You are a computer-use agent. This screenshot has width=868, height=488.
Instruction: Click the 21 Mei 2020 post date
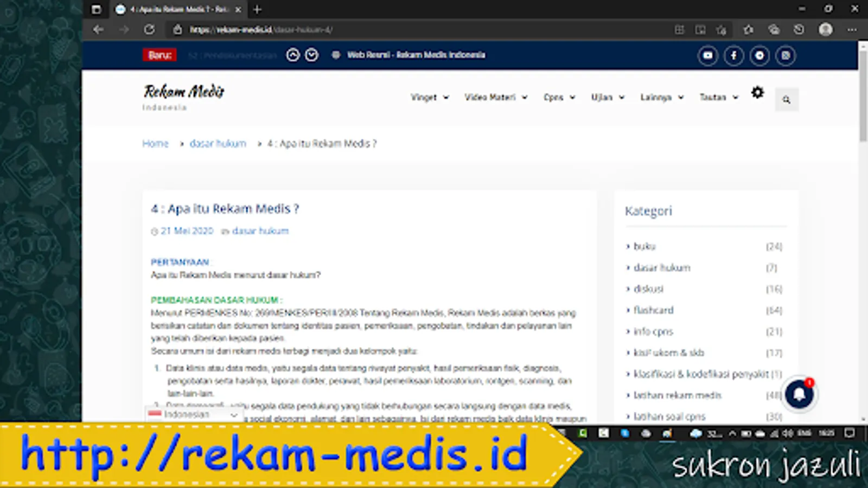click(x=187, y=231)
